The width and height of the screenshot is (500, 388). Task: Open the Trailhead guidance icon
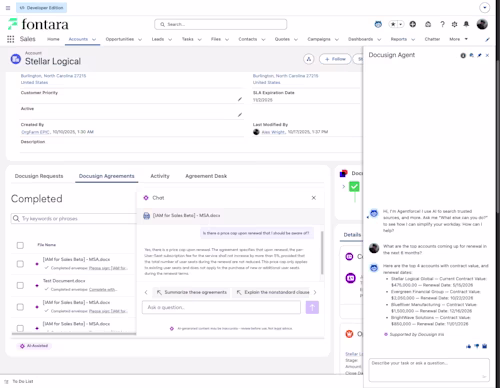click(x=428, y=24)
